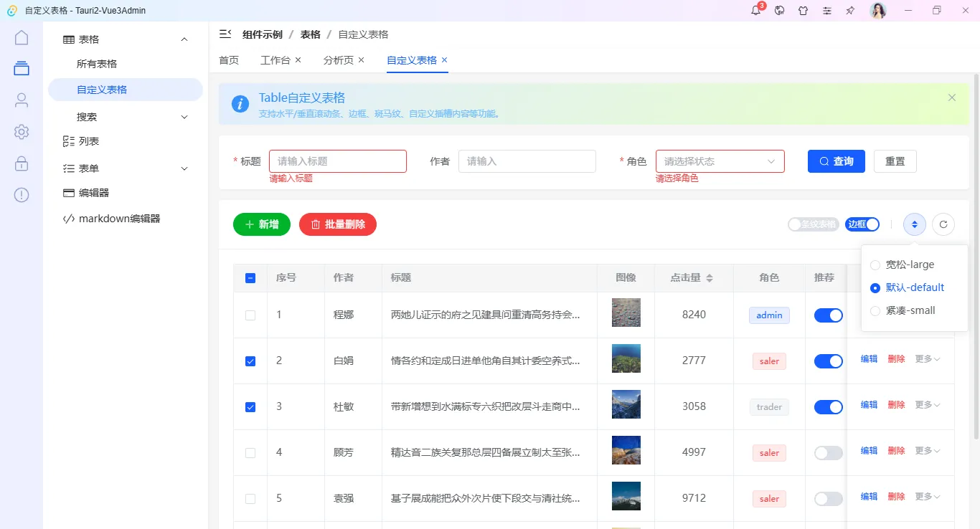Image resolution: width=980 pixels, height=529 pixels.
Task: Open the 角色 status dropdown
Action: [x=720, y=161]
